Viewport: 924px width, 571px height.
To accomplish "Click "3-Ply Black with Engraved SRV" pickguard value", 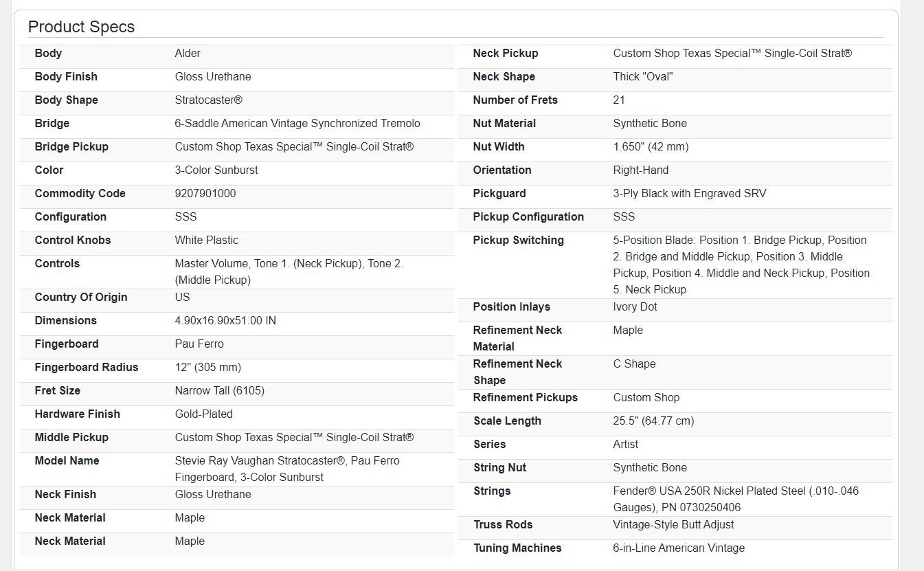I will pyautogui.click(x=689, y=194).
